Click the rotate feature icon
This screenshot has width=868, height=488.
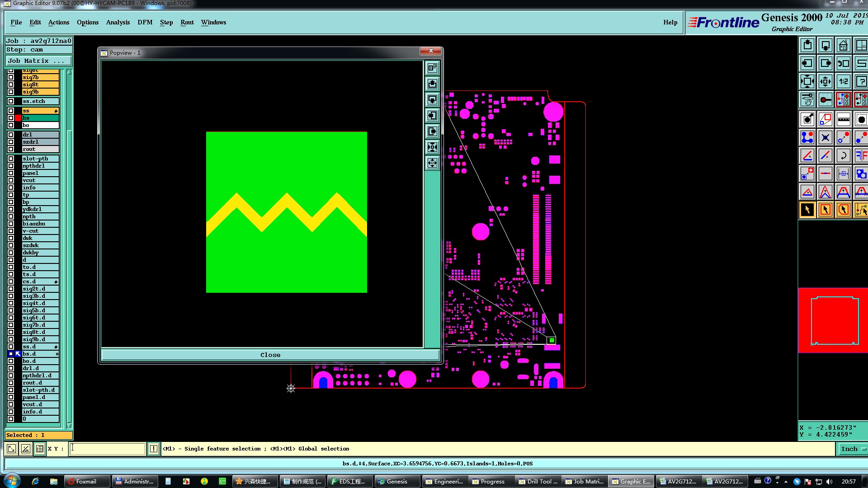843,156
